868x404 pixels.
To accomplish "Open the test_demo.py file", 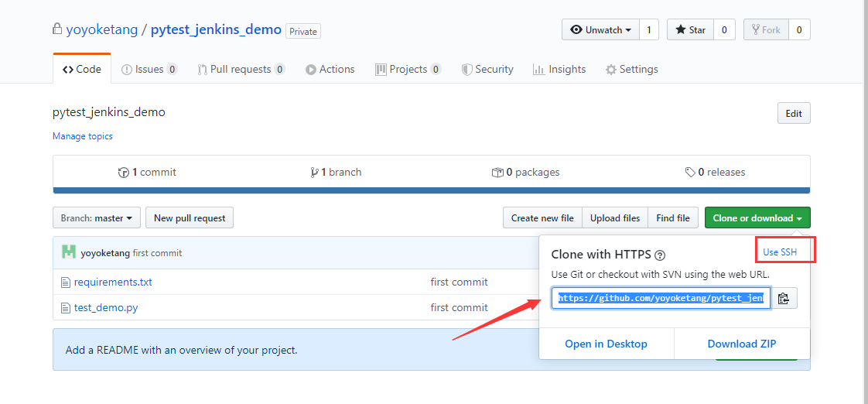I will pyautogui.click(x=106, y=307).
